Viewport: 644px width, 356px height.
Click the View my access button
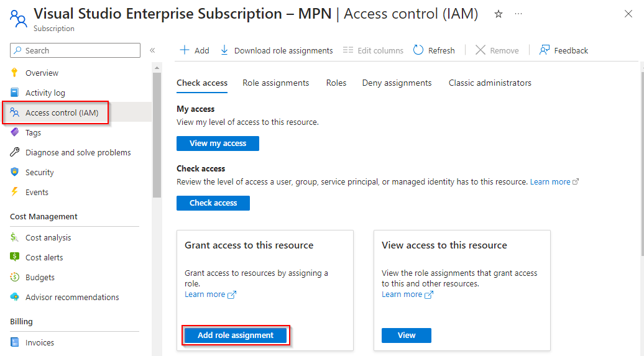pos(218,144)
